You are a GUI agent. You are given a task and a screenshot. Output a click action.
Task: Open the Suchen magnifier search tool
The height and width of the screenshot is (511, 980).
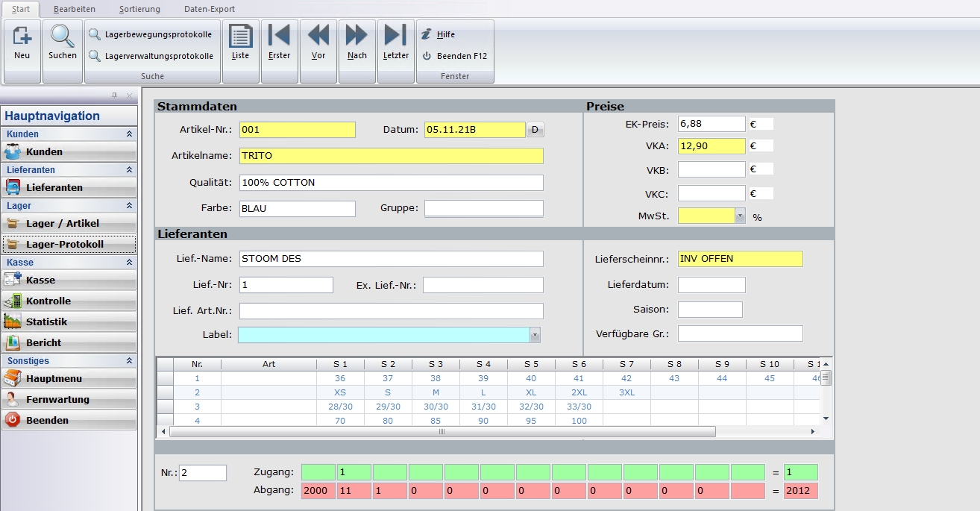click(62, 43)
